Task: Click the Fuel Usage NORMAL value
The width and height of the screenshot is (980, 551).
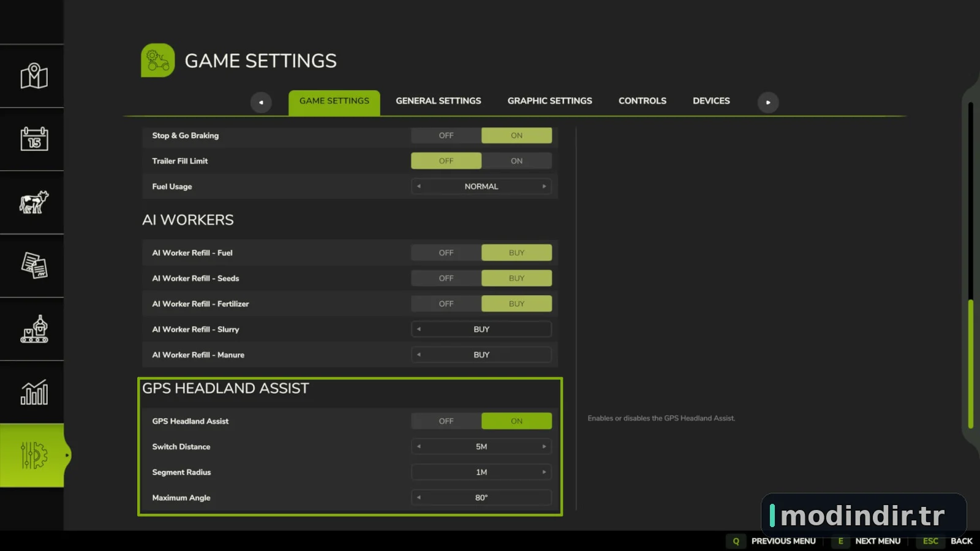Action: tap(481, 187)
